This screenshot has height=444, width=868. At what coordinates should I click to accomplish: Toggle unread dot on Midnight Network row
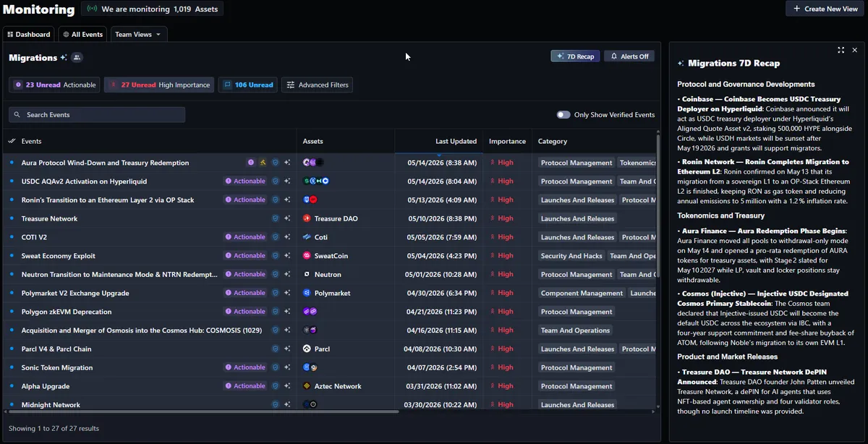click(12, 405)
